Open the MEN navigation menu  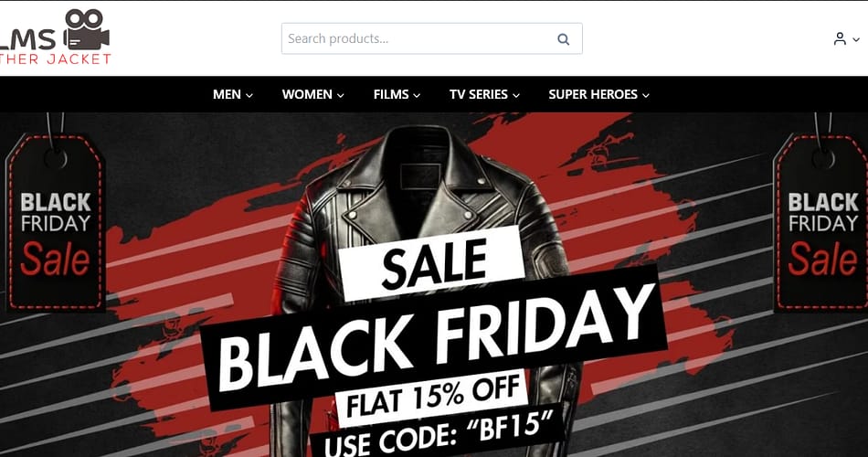click(x=227, y=94)
